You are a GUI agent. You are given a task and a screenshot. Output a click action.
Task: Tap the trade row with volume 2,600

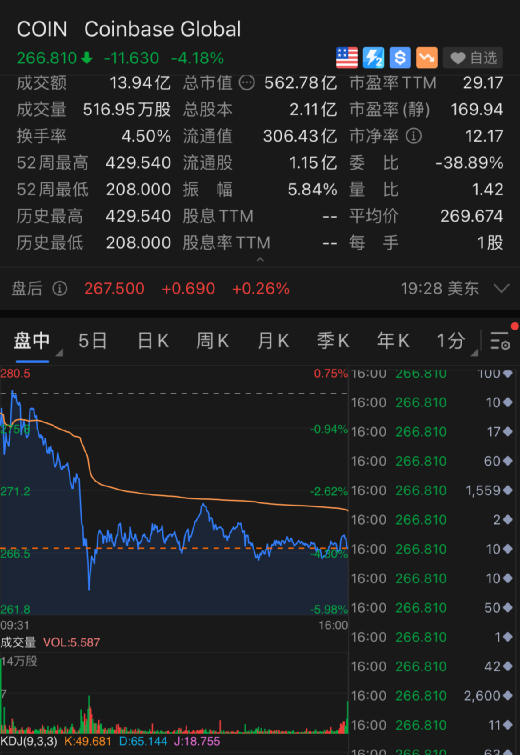click(432, 695)
